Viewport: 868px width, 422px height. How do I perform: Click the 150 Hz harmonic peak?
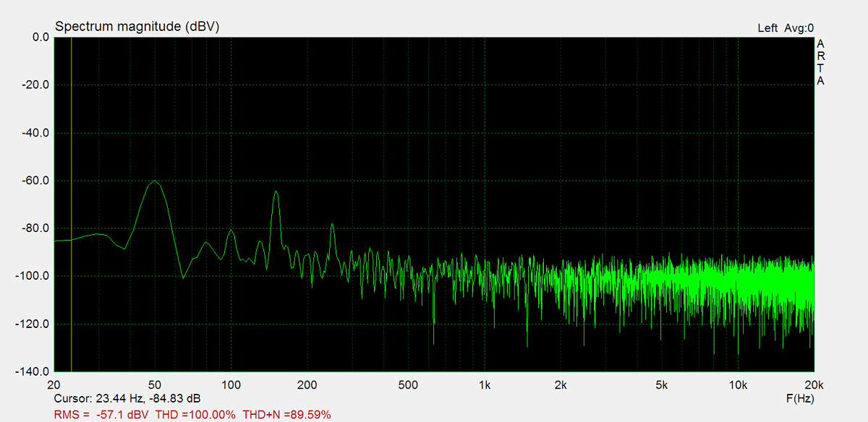click(276, 192)
